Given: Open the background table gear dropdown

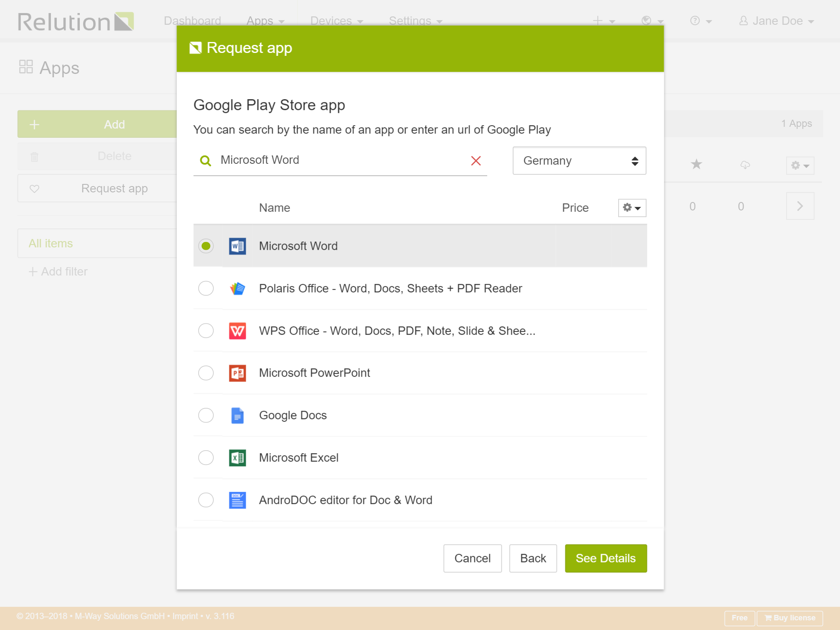Looking at the screenshot, I should [800, 165].
